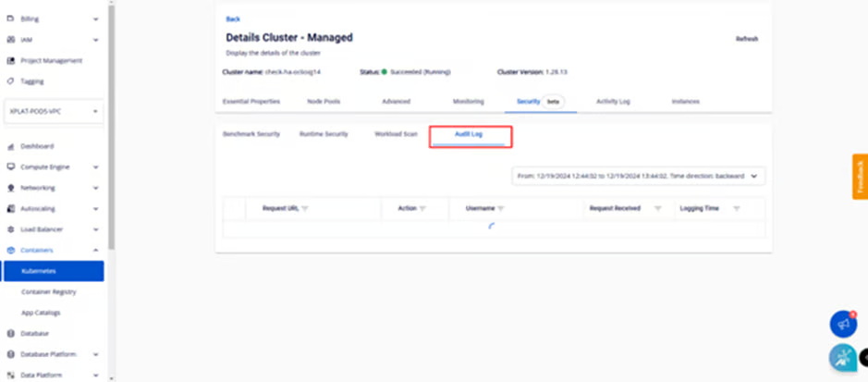Collapse the Containers section
868x382 pixels.
coord(96,251)
